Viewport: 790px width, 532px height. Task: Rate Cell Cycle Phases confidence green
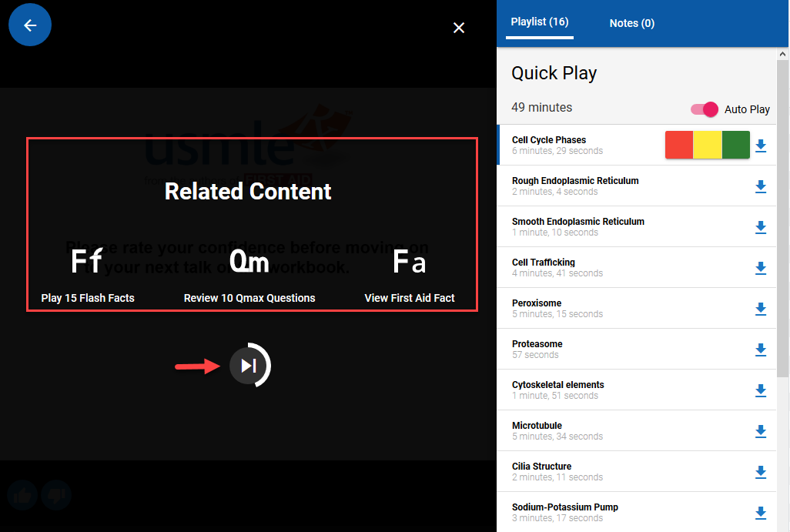pos(736,145)
